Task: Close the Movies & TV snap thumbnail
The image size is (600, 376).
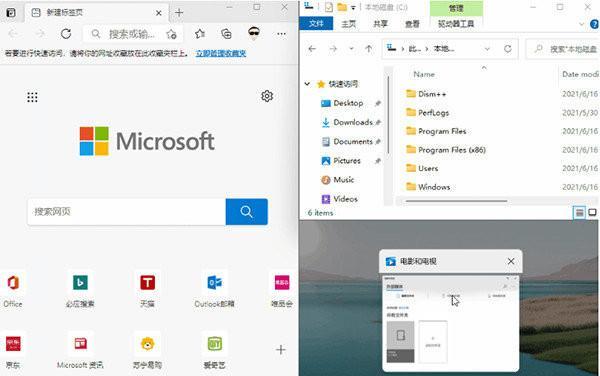Action: [511, 261]
